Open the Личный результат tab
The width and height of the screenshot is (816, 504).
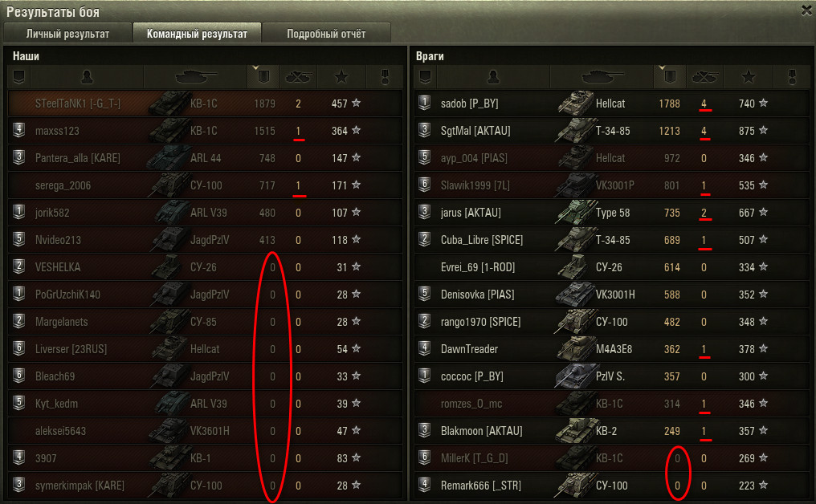[x=67, y=34]
